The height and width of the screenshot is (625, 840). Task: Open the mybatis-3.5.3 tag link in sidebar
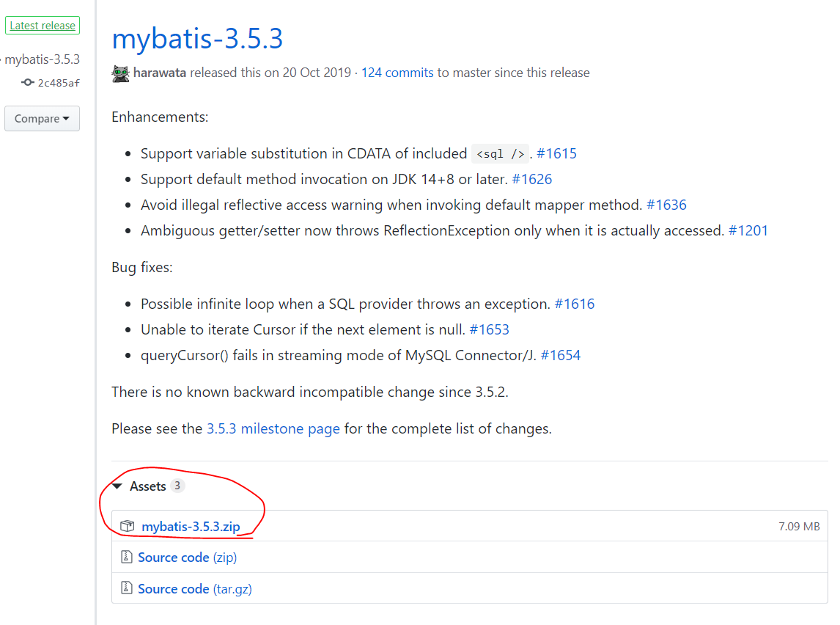tap(42, 59)
